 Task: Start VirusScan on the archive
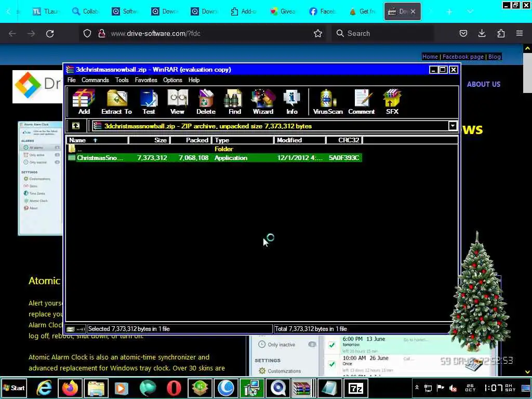click(328, 102)
